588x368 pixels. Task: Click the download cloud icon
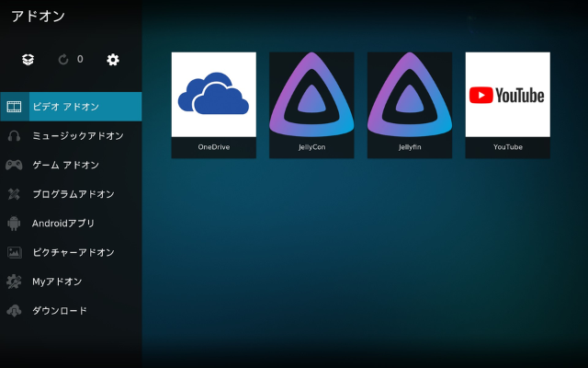pos(14,311)
